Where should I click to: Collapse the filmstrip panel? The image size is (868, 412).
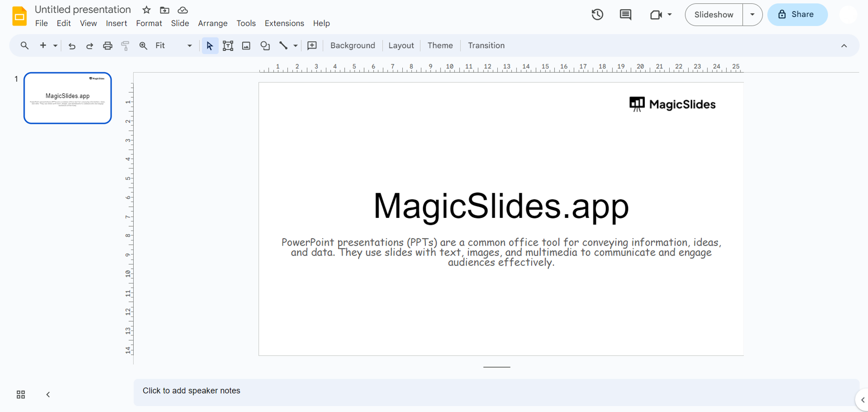(x=48, y=394)
